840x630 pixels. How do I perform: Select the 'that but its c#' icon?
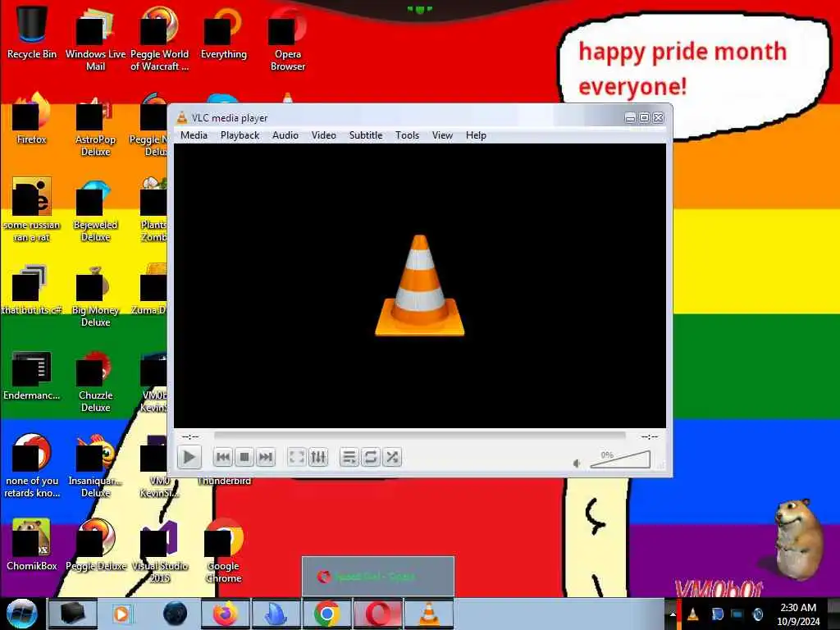coord(32,290)
